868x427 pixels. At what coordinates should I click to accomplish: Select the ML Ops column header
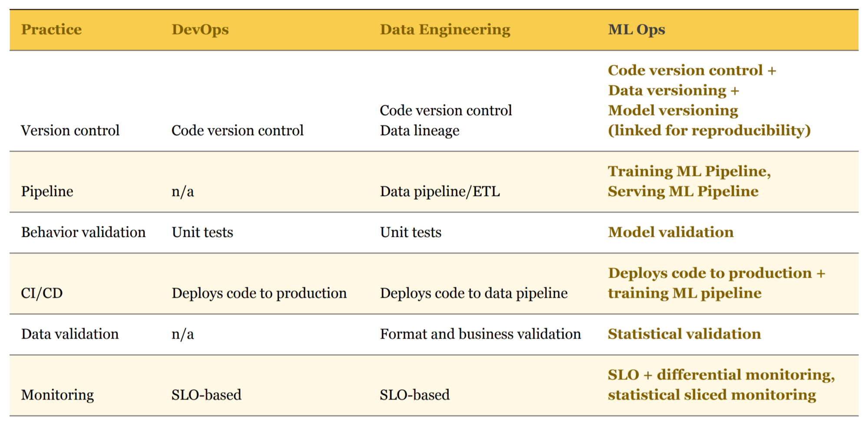tap(636, 30)
